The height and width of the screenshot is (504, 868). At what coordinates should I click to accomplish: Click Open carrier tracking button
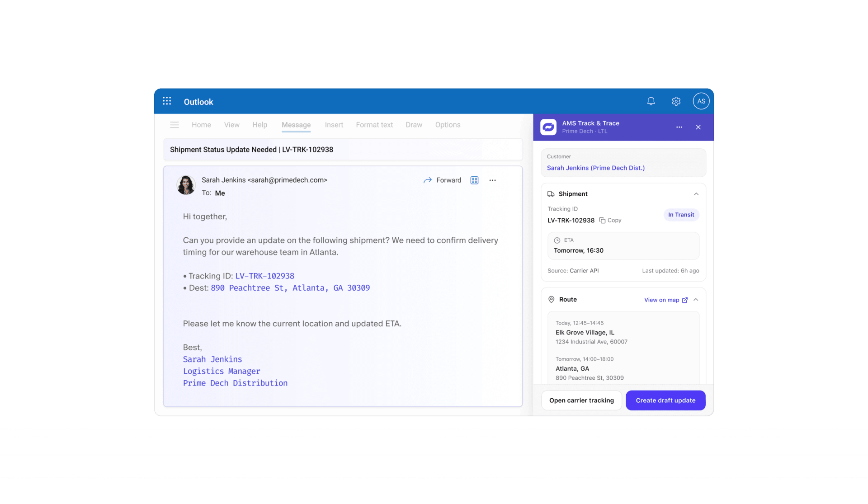pyautogui.click(x=581, y=400)
